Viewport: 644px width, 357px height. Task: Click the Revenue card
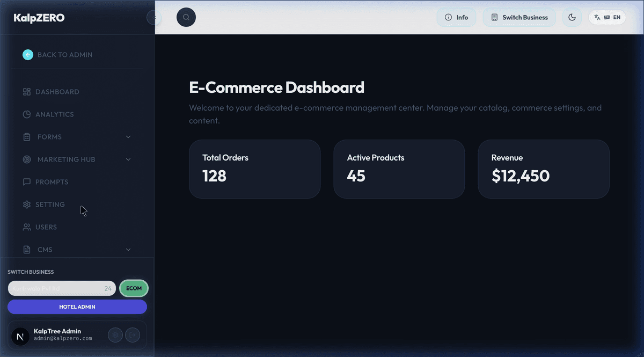[x=544, y=169]
